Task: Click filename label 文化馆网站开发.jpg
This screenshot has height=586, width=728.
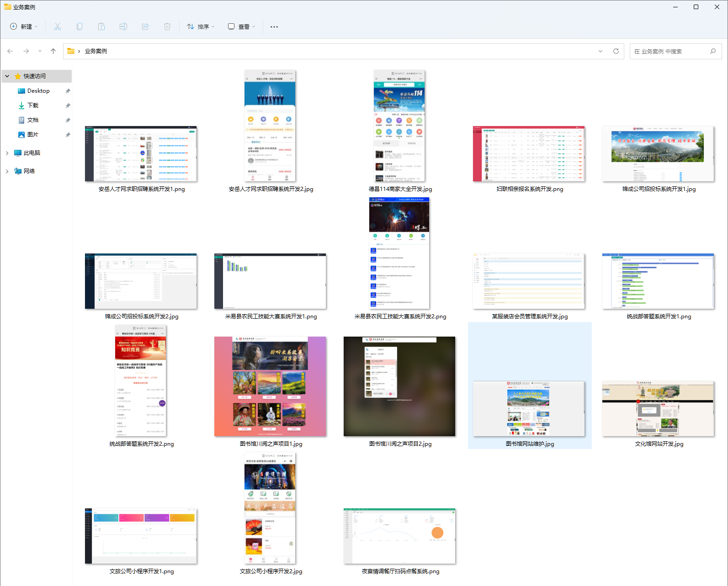Action: pos(659,444)
